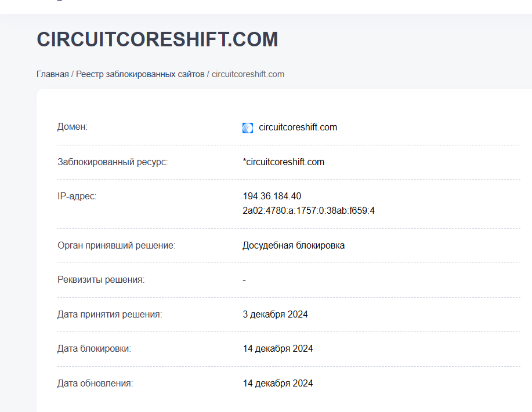Click the Дата блокировки value 14 декабря 2024
Image resolution: width=532 pixels, height=412 pixels.
click(x=277, y=349)
